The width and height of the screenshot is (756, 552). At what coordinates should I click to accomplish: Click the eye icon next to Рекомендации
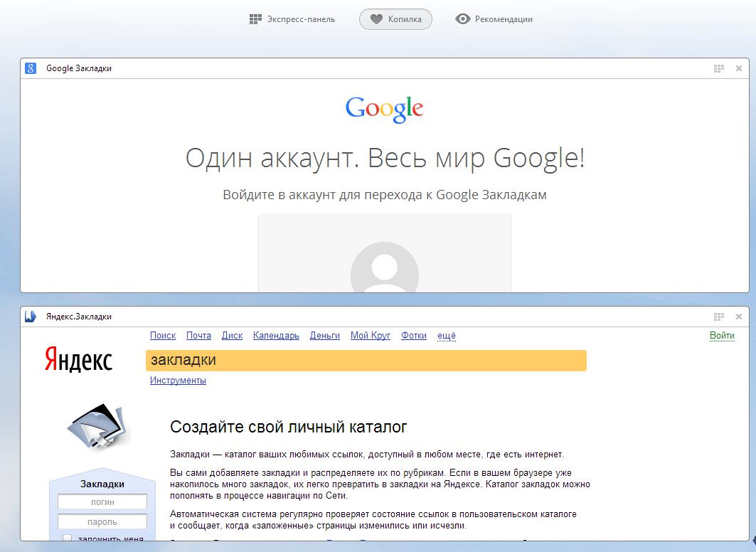click(462, 19)
